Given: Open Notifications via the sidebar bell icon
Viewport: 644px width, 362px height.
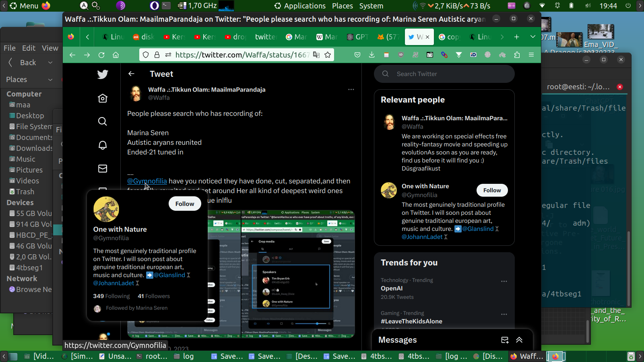Looking at the screenshot, I should pyautogui.click(x=103, y=145).
